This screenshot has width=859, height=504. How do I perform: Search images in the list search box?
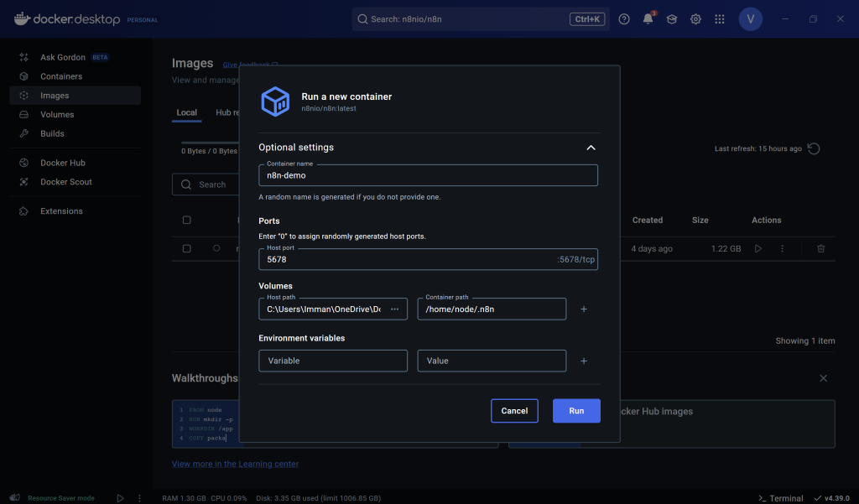206,184
